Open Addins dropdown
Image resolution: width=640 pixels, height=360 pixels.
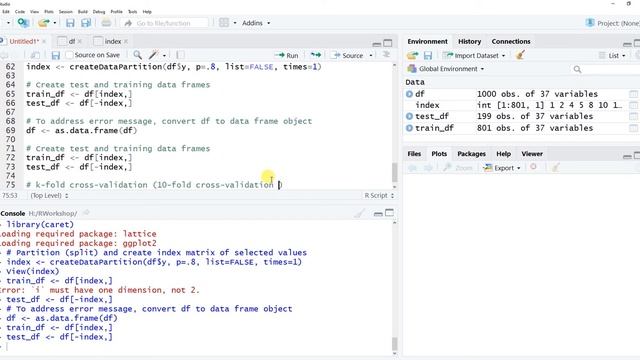(x=256, y=23)
